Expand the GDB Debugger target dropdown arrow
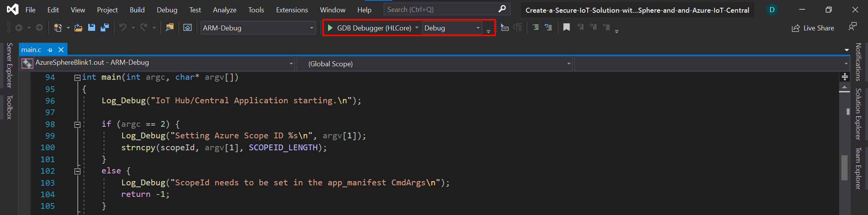Image resolution: width=868 pixels, height=215 pixels. pos(417,28)
